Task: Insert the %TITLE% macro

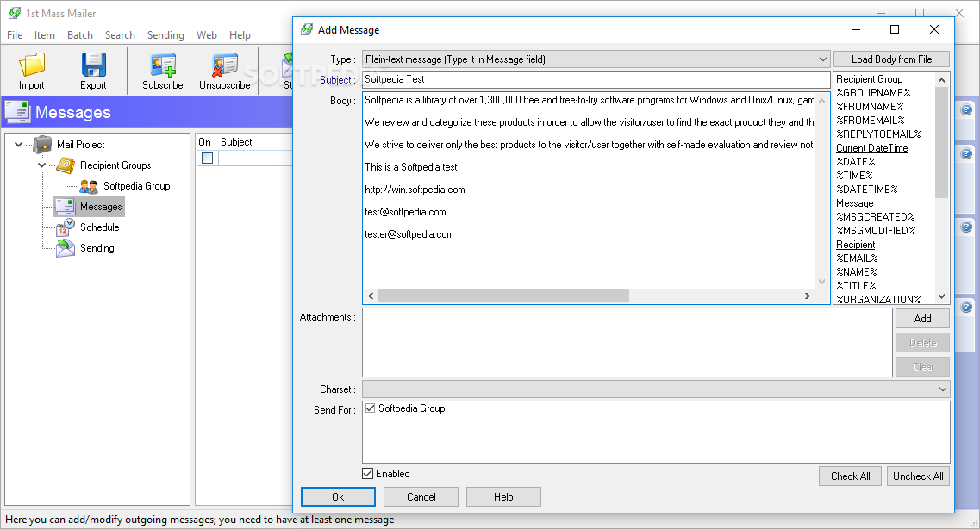Action: point(856,285)
